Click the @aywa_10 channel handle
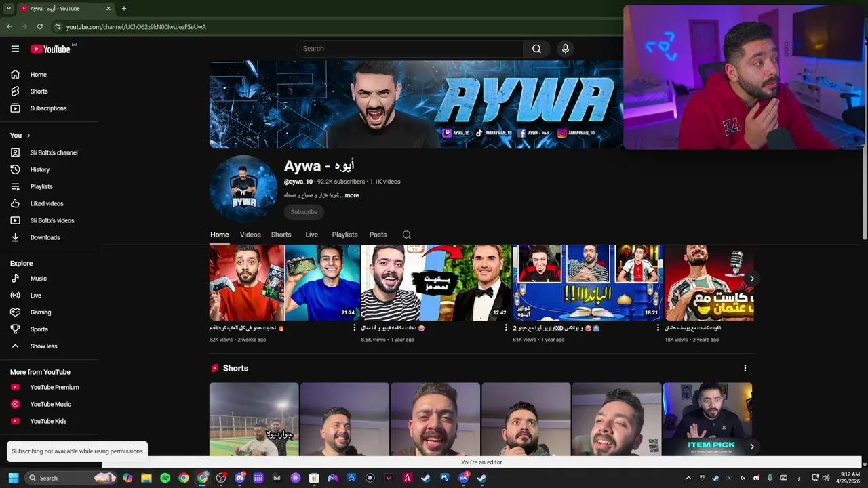Image resolution: width=868 pixels, height=488 pixels. click(298, 182)
